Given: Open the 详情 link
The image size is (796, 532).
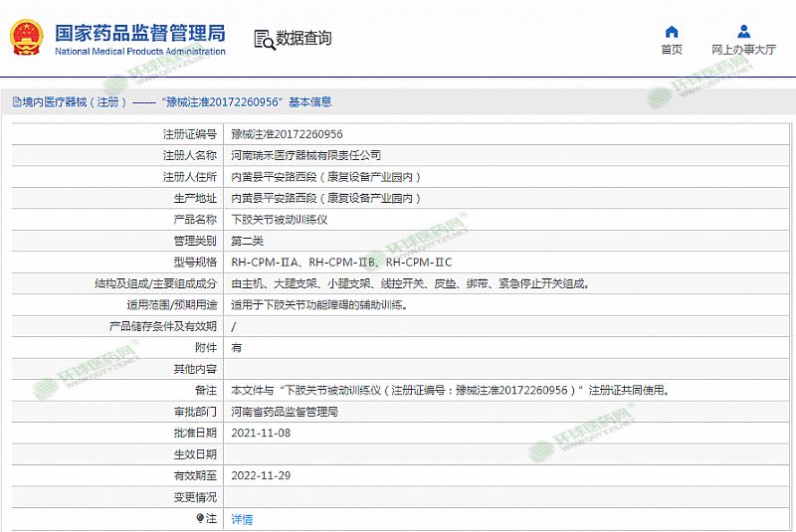Looking at the screenshot, I should coord(242,519).
